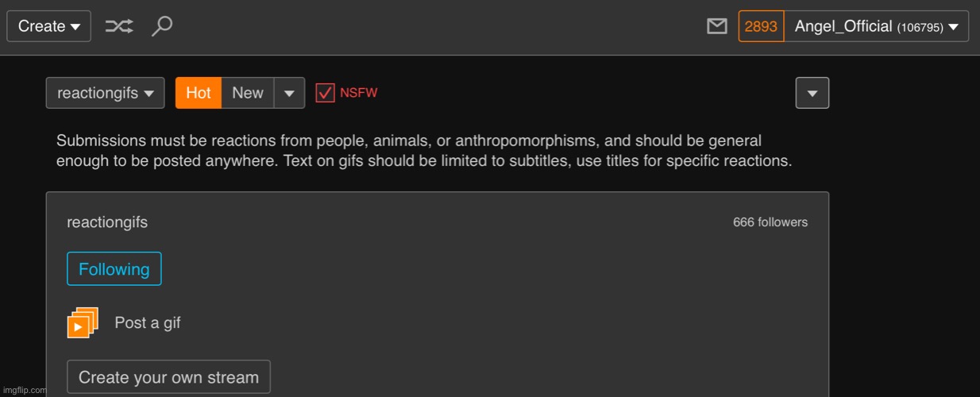This screenshot has height=397, width=980.
Task: Switch to the New tab
Action: pos(247,93)
